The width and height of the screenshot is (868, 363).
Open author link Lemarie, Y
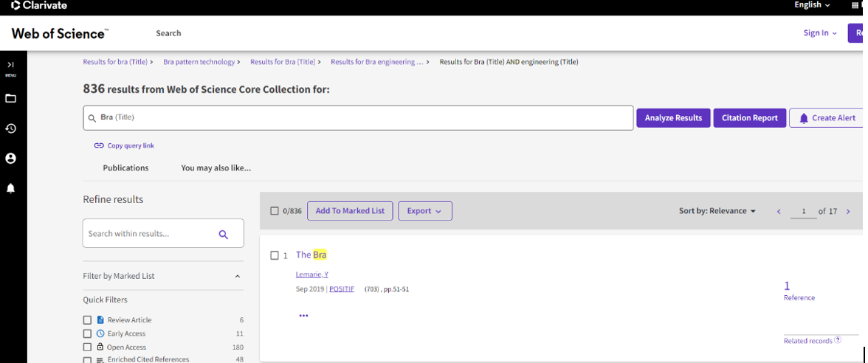pos(312,274)
